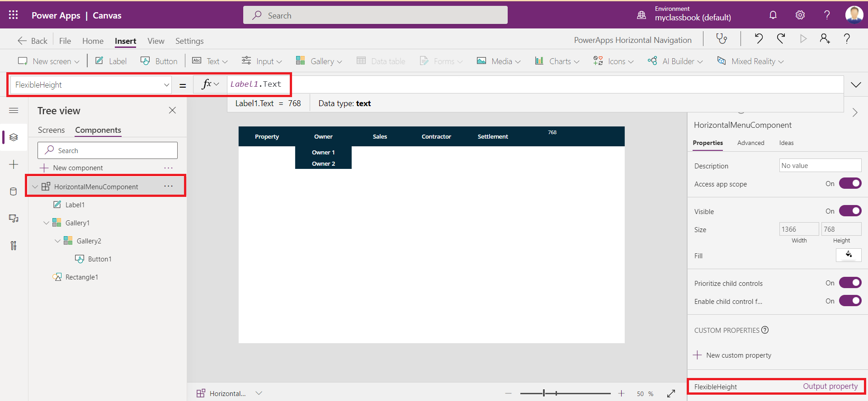The image size is (868, 401).
Task: Click the Fill color picker
Action: [849, 255]
